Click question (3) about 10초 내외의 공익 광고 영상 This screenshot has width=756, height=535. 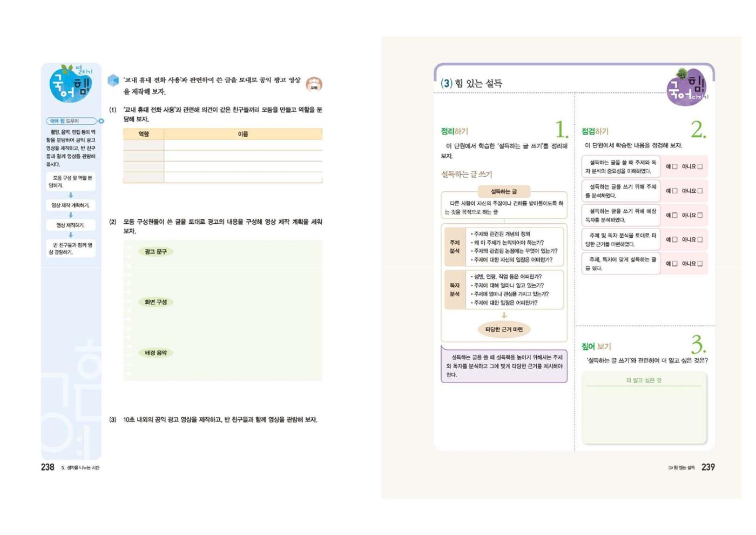coord(213,420)
